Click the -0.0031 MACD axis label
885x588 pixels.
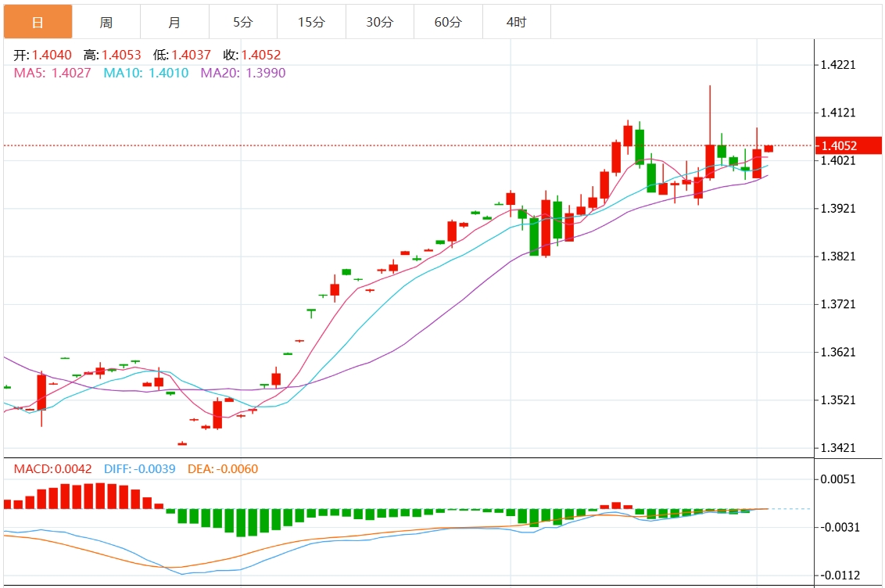coord(840,527)
